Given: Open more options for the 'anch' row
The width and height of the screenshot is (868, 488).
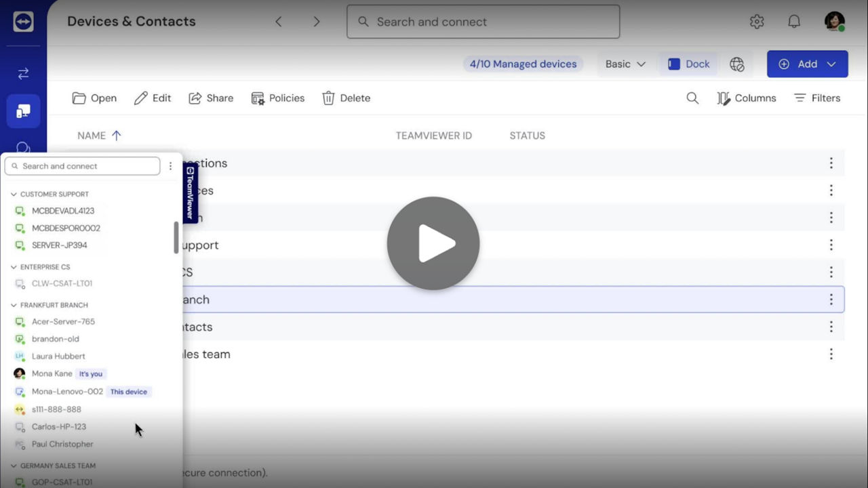Looking at the screenshot, I should pos(831,300).
